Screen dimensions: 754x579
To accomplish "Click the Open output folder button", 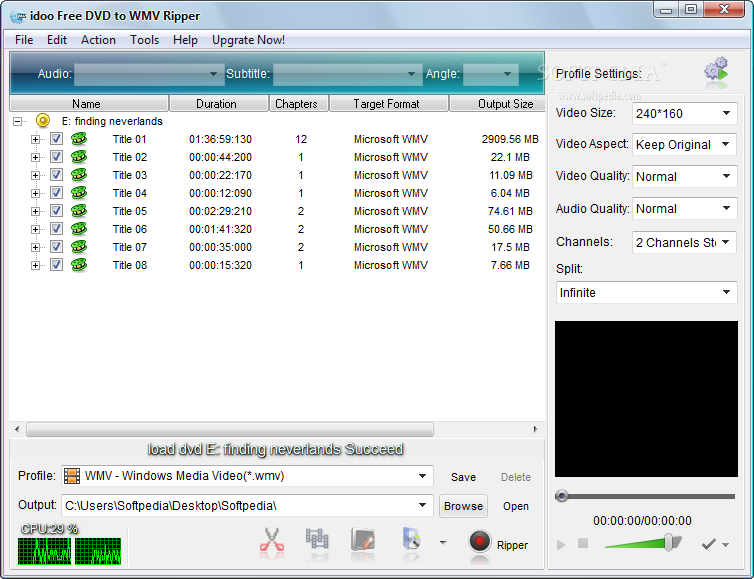I will tap(515, 506).
